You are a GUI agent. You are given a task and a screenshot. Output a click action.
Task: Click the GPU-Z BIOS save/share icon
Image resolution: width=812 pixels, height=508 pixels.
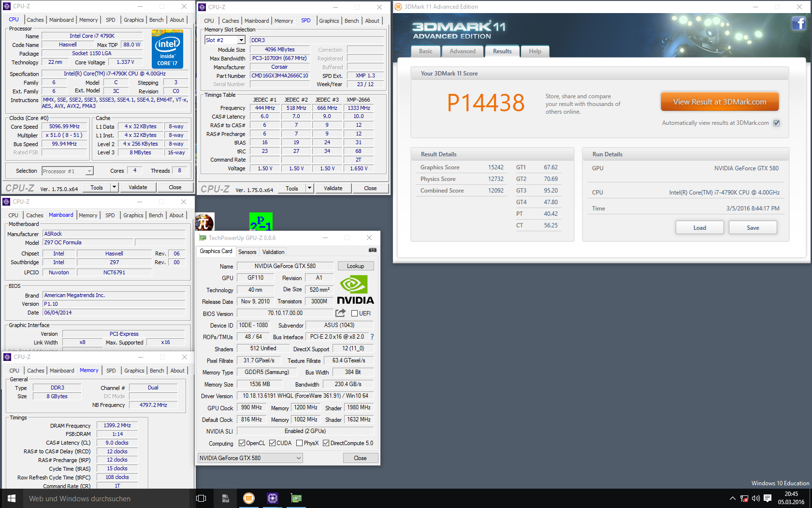(x=341, y=313)
